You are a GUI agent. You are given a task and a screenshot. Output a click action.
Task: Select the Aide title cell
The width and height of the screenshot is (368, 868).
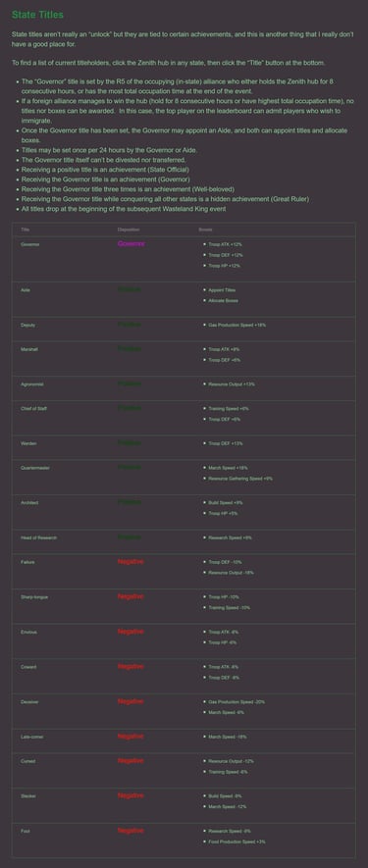pyautogui.click(x=25, y=290)
